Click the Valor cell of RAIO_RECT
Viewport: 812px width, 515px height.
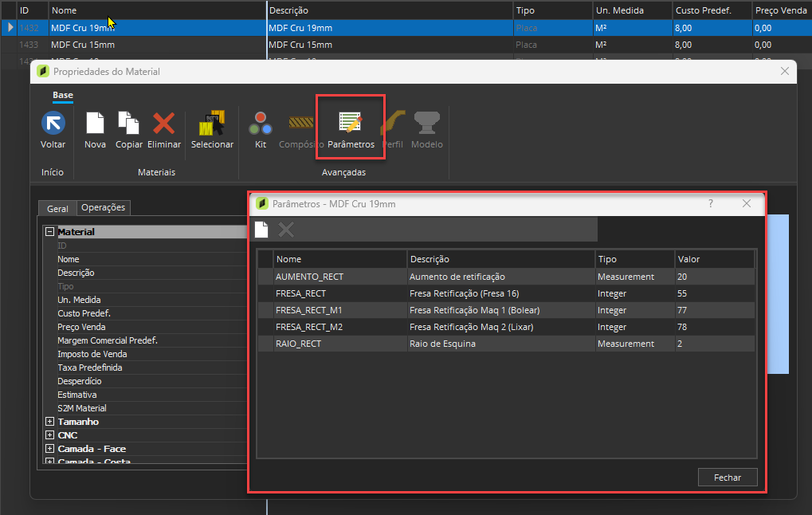pos(715,344)
